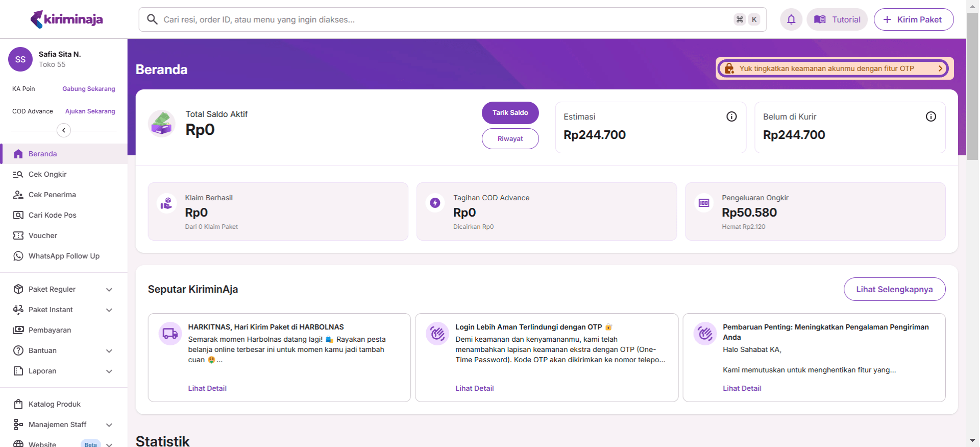Viewport: 980px width, 447px height.
Task: Click the Riwayat button
Action: click(510, 138)
